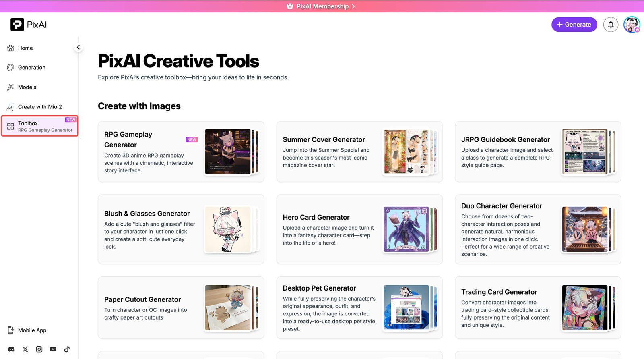Open the Summer Cover Generator card title
Image resolution: width=644 pixels, height=359 pixels.
[x=324, y=139]
